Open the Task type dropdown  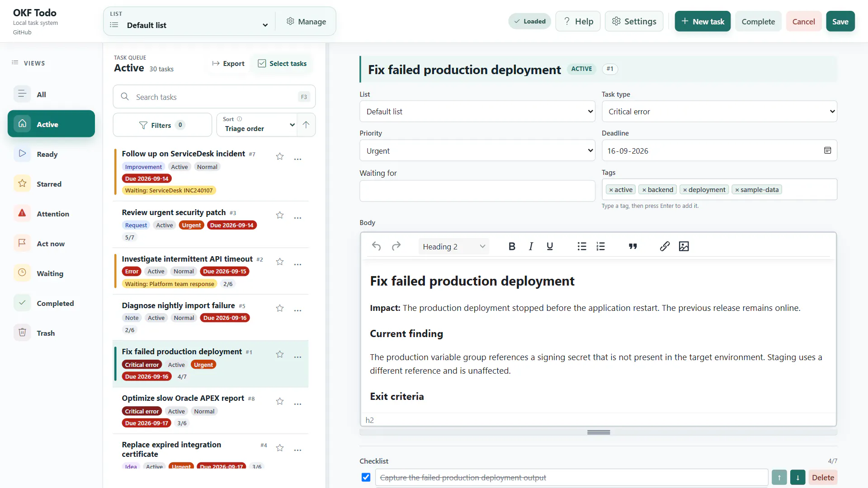(719, 111)
